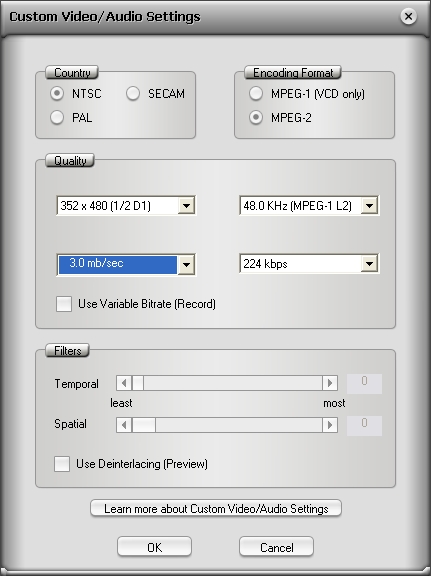
Task: Select the NTSC radio button
Action: click(x=57, y=93)
